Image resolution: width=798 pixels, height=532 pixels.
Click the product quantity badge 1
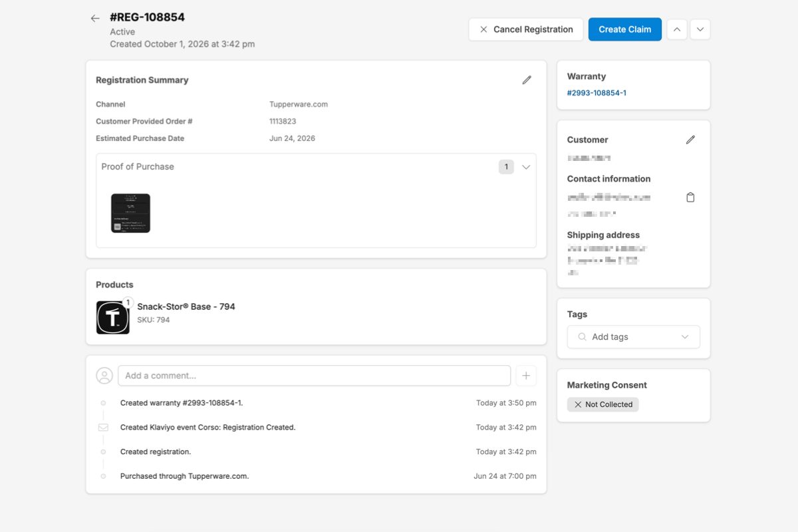coord(128,303)
